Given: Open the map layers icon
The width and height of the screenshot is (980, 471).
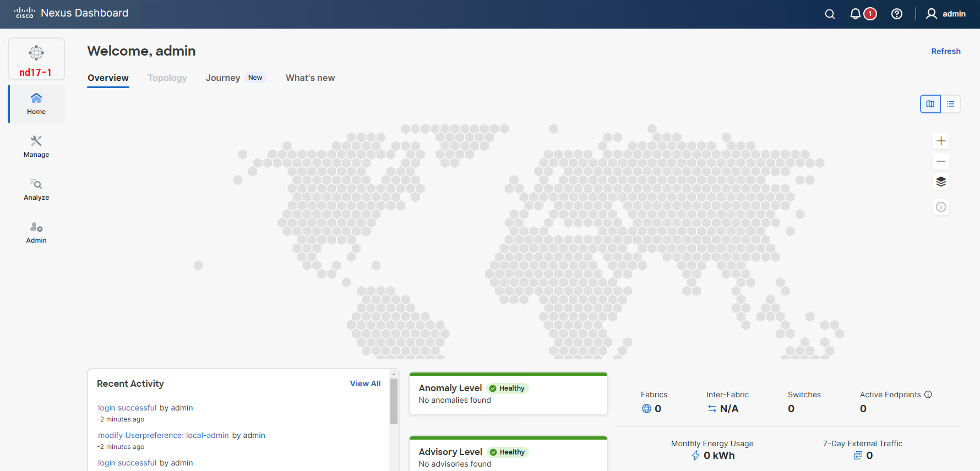Looking at the screenshot, I should point(941,182).
